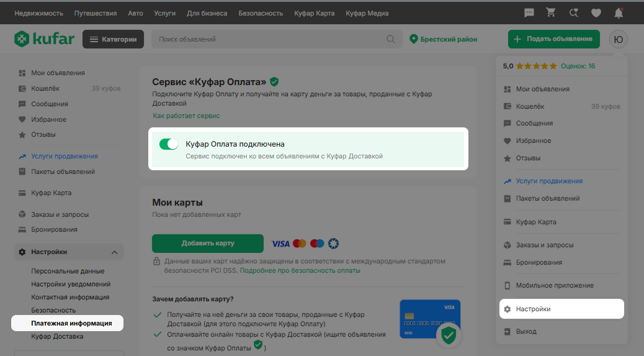Click the lock icon beside card security note

(x=156, y=261)
